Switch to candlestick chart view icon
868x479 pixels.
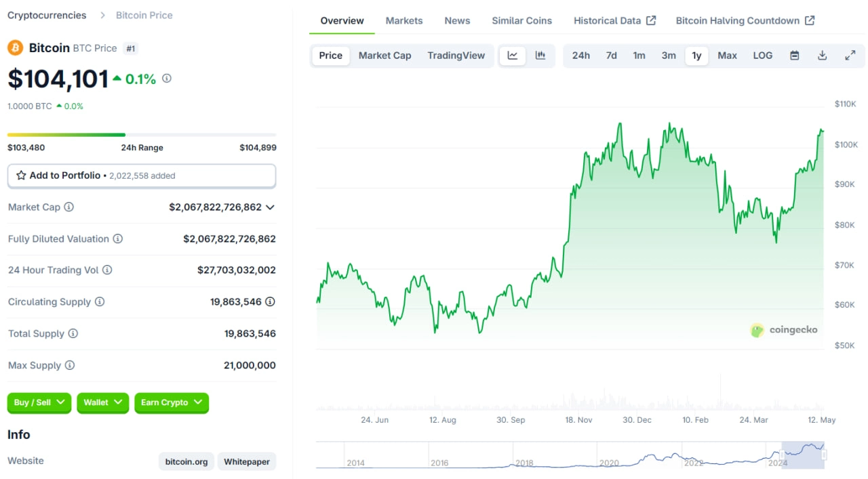[540, 56]
